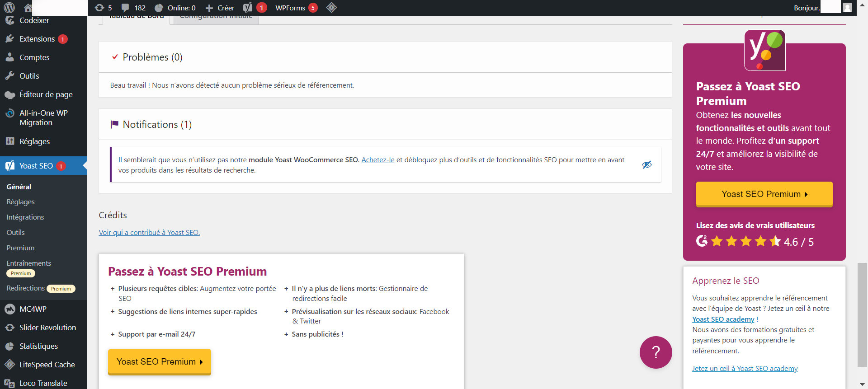868x389 pixels.
Task: Open All-in-One WP Migration menu
Action: click(43, 117)
